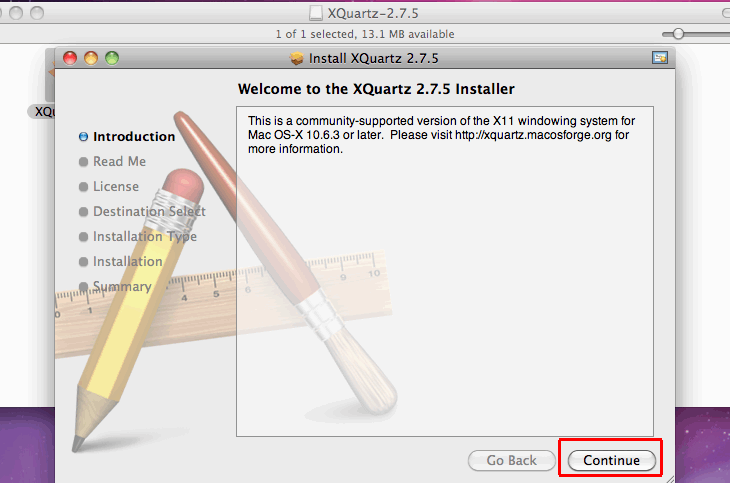Click the Continue button in installer
This screenshot has width=730, height=483.
[x=611, y=460]
